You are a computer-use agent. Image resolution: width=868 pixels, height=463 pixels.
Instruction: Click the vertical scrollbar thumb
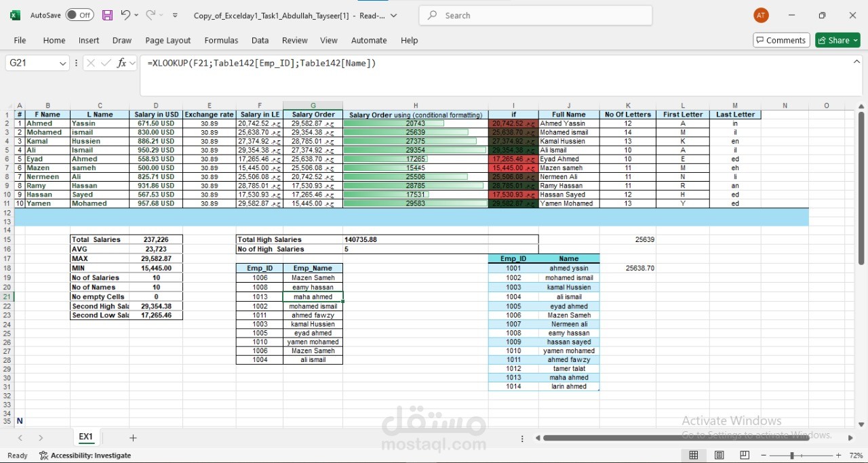click(861, 188)
